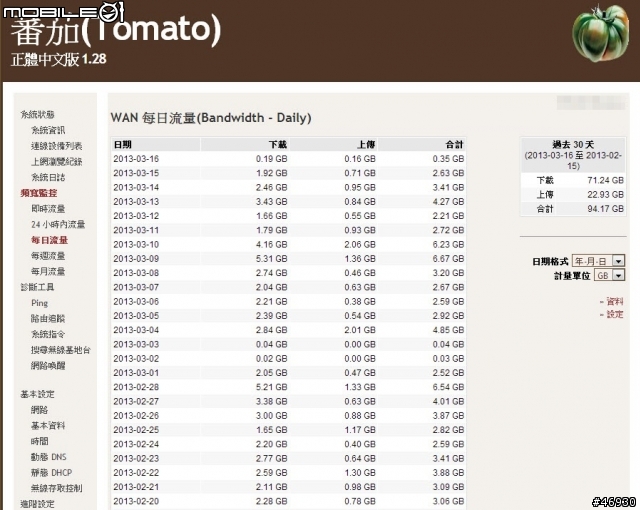
Task: Open 靜態 DHCP settings
Action: tap(51, 472)
